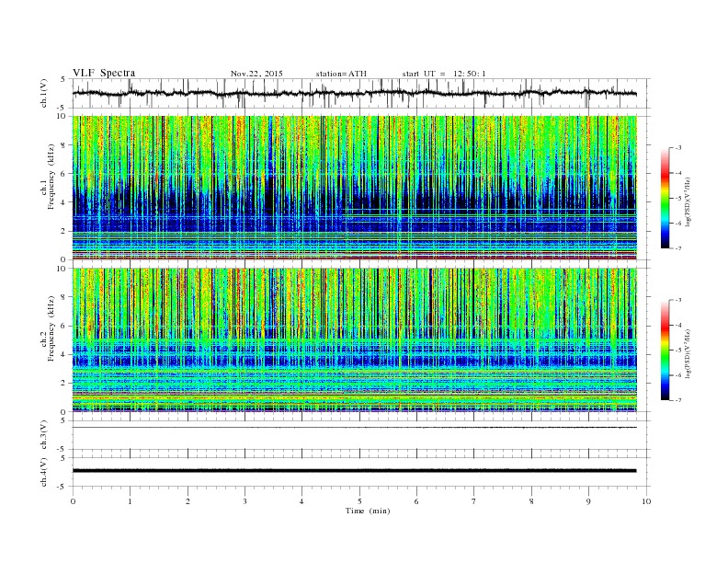Click the "-6" label on ch.2 color bar
The width and height of the screenshot is (728, 563).
coord(678,375)
